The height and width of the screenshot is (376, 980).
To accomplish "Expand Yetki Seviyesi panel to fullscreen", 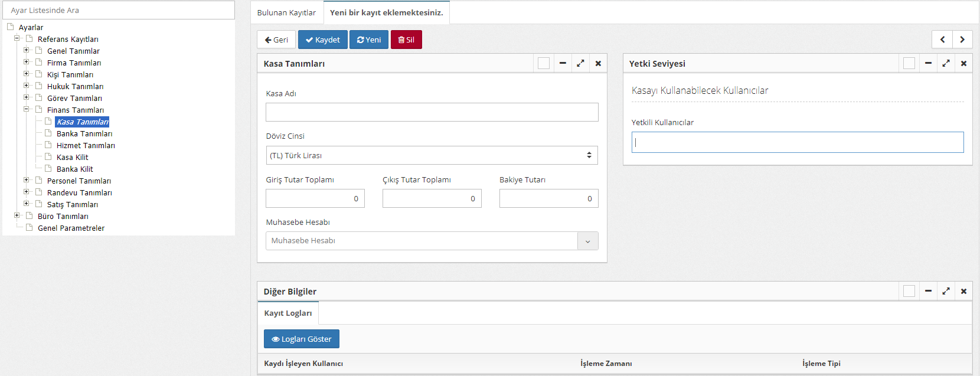I will click(x=946, y=63).
